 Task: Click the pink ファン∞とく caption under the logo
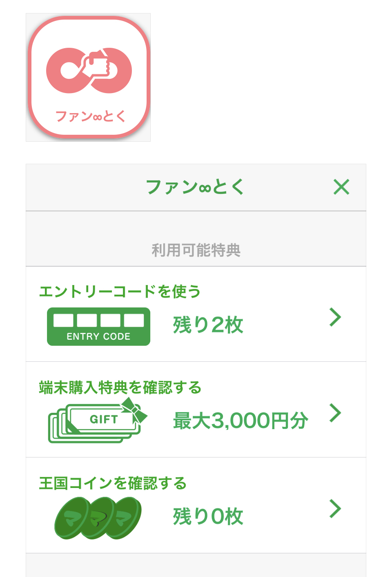pos(90,116)
